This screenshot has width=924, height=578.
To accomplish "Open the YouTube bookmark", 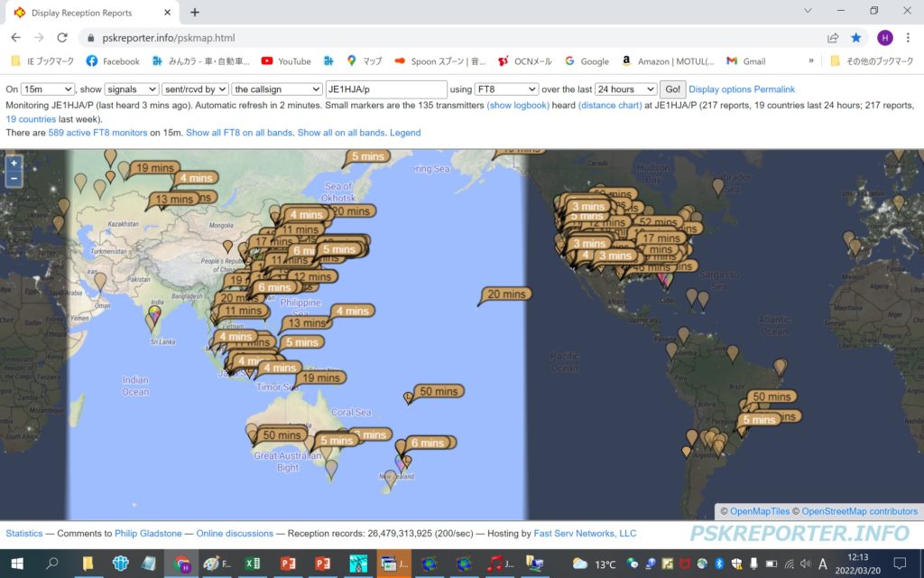I will pyautogui.click(x=286, y=61).
